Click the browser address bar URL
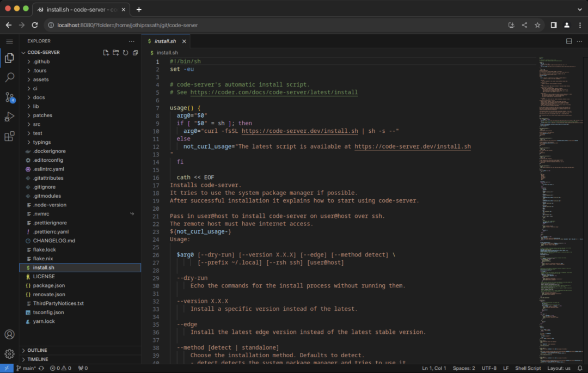Viewport: 588px width, 373px height. click(127, 25)
